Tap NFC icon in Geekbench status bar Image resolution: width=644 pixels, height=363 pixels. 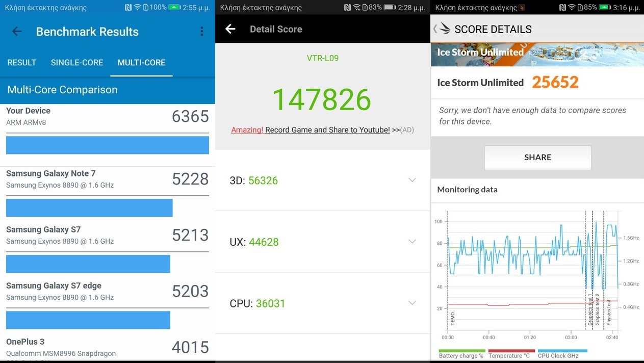pyautogui.click(x=128, y=8)
